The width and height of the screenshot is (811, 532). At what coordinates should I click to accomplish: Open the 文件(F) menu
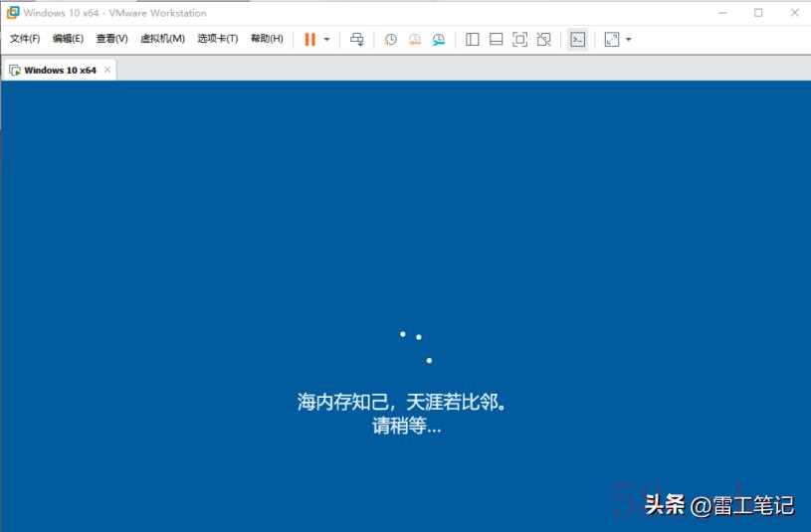pyautogui.click(x=25, y=39)
